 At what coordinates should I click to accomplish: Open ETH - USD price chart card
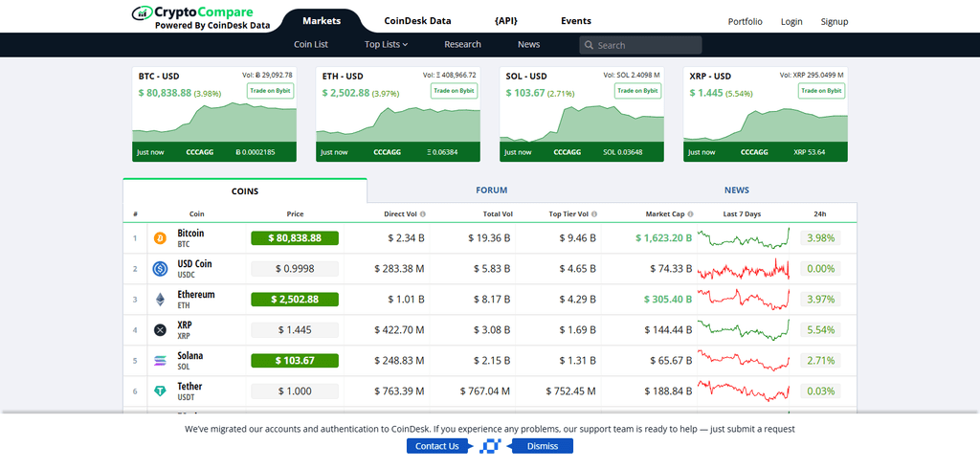pyautogui.click(x=398, y=114)
